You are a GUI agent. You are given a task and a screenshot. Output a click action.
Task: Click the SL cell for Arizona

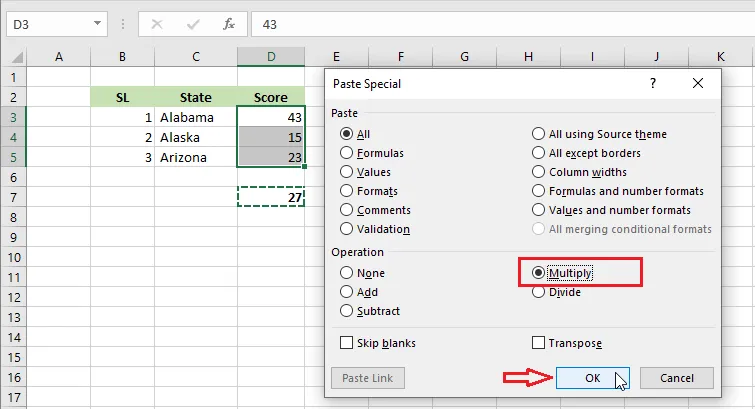pos(122,157)
